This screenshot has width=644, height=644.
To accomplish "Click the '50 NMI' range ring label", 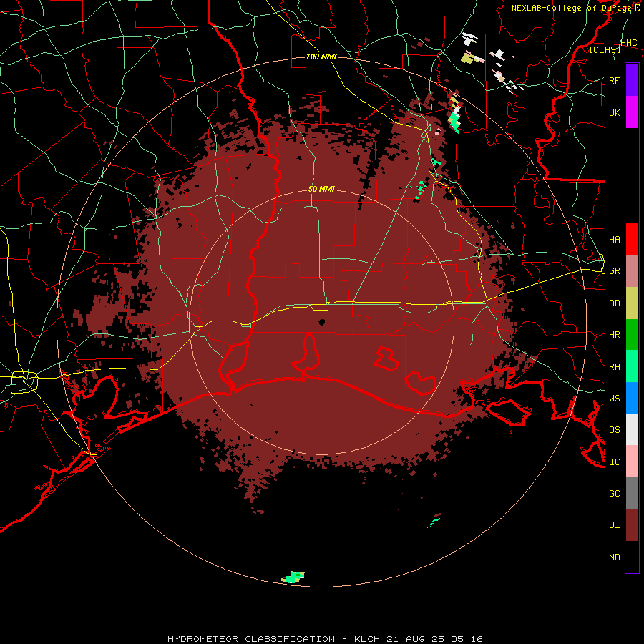I will pos(321,189).
